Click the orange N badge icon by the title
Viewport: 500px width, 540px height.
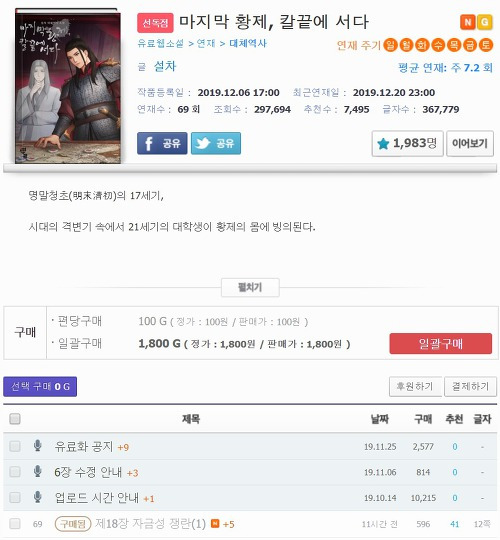(x=468, y=22)
